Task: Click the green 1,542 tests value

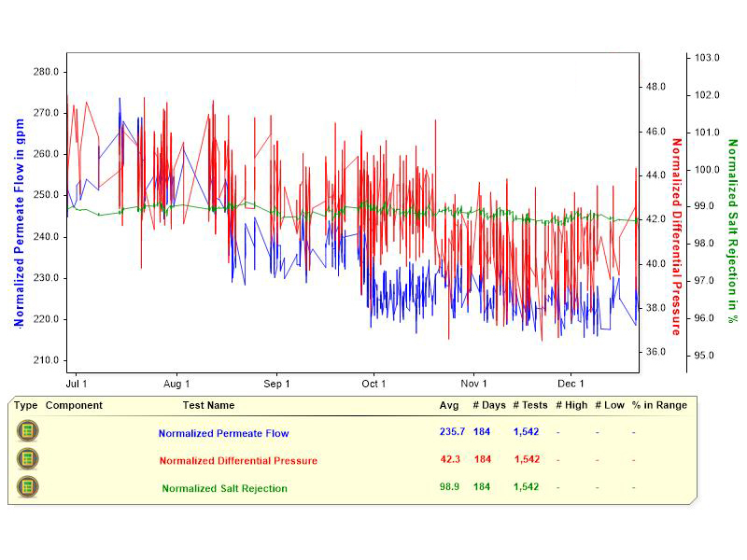Action: pos(526,486)
